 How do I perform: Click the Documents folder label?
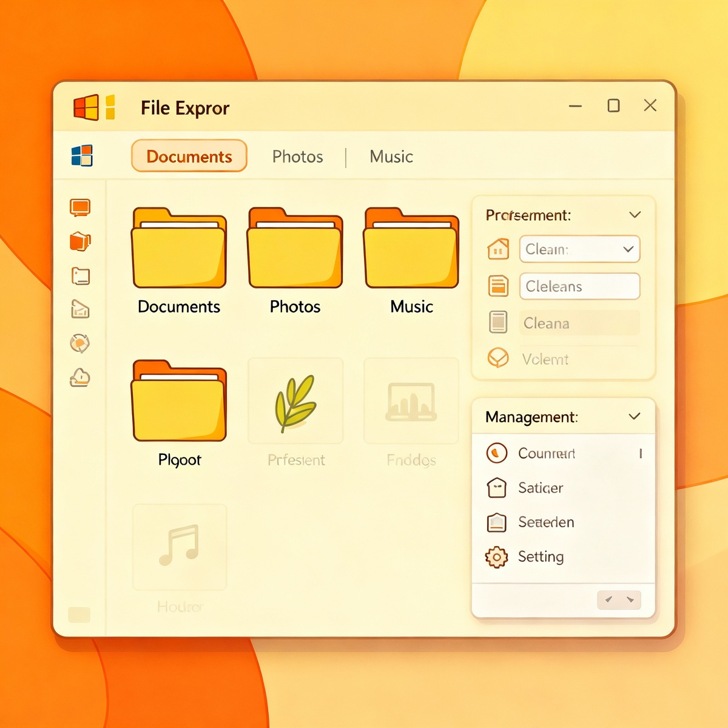click(179, 306)
